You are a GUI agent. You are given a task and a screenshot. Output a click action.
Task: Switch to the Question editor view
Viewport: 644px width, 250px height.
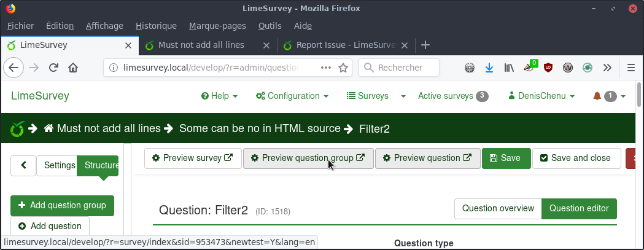578,208
